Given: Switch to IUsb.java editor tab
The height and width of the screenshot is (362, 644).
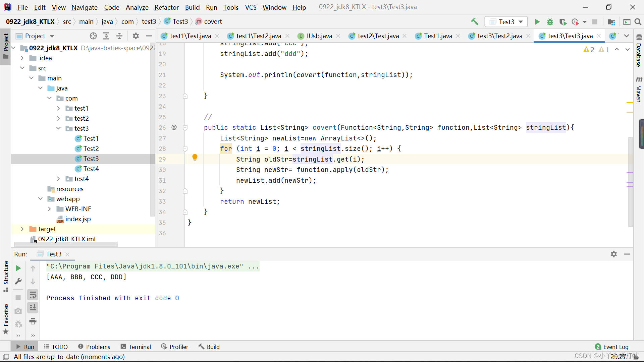Looking at the screenshot, I should click(x=319, y=36).
